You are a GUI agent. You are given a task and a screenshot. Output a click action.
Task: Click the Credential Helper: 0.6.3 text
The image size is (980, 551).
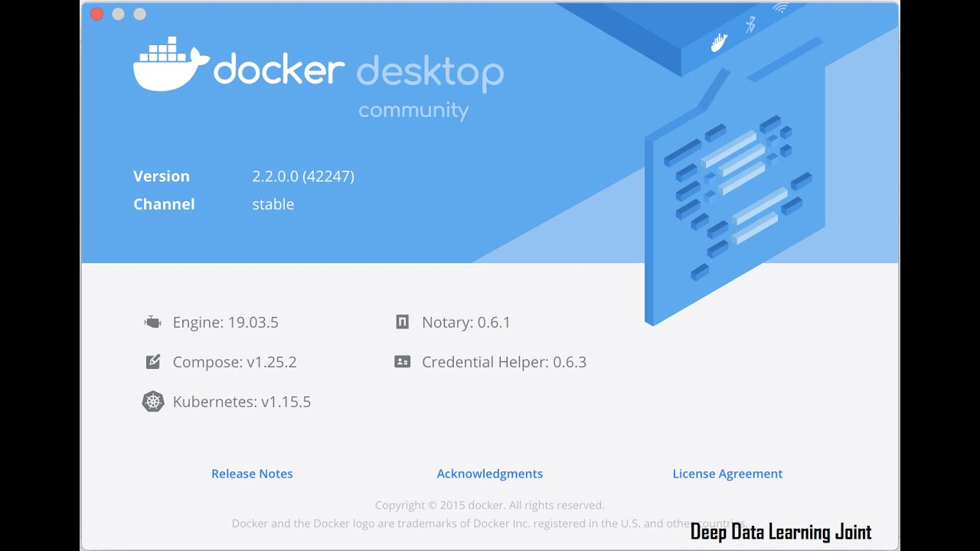[x=505, y=362]
